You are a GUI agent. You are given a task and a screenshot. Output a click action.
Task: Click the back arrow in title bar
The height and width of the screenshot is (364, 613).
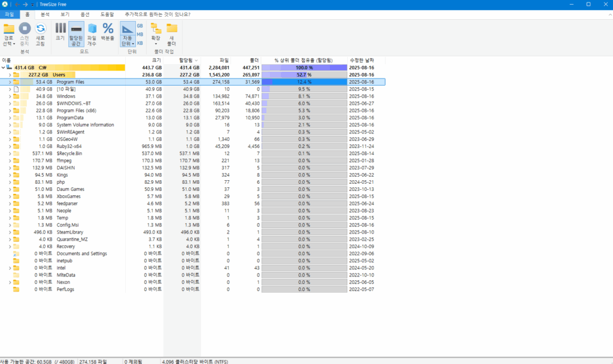coord(17,4)
